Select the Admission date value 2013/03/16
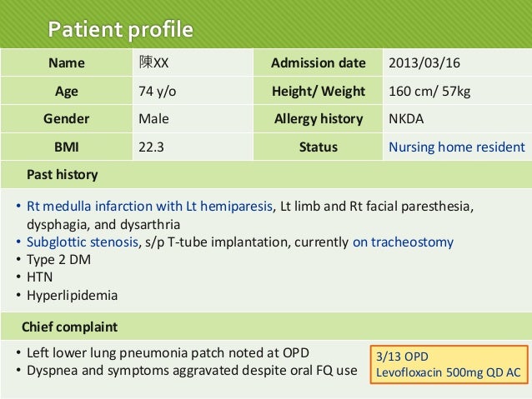 [424, 62]
